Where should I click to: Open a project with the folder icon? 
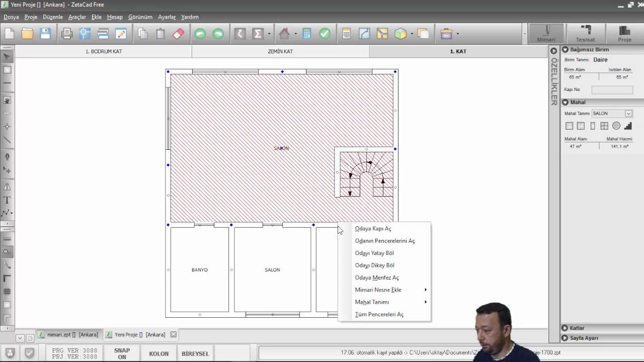27,34
